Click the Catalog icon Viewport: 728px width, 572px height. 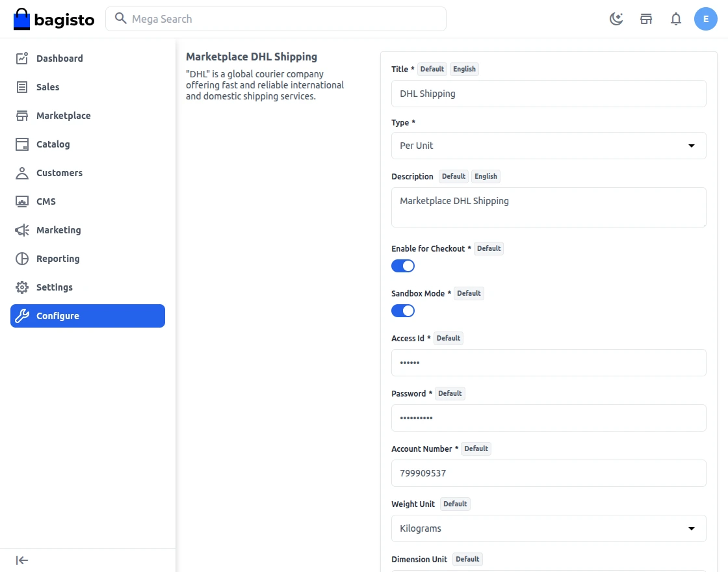click(22, 144)
